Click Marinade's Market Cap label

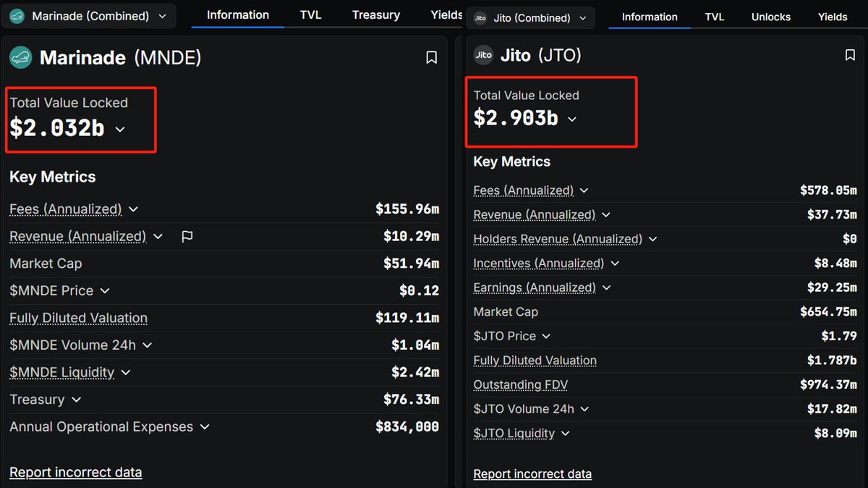pos(46,264)
